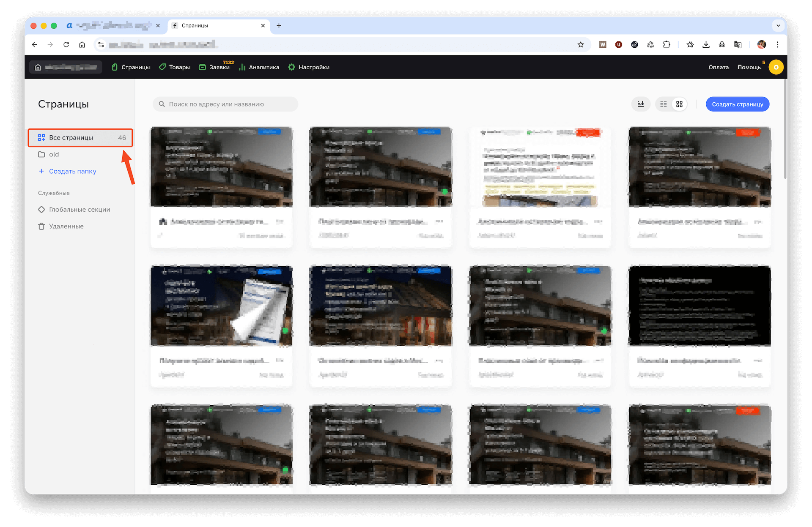
Task: Switch to list view layout
Action: click(x=663, y=104)
